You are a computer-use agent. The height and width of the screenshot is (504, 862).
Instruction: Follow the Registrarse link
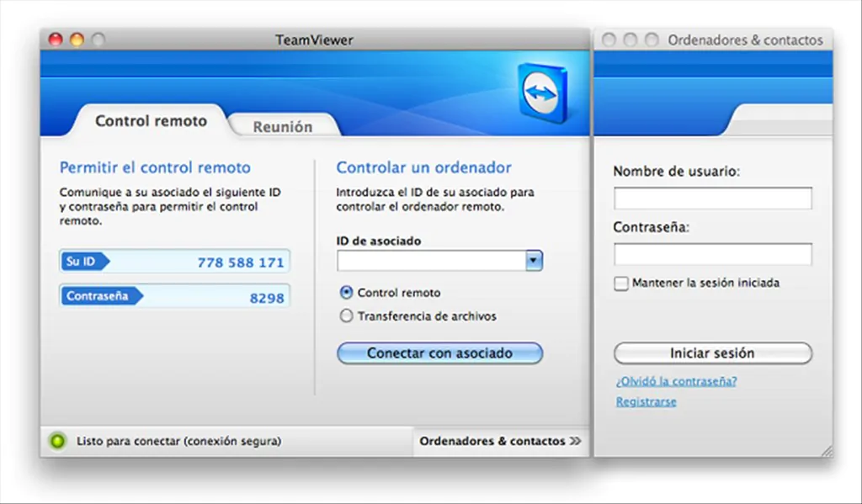click(646, 402)
